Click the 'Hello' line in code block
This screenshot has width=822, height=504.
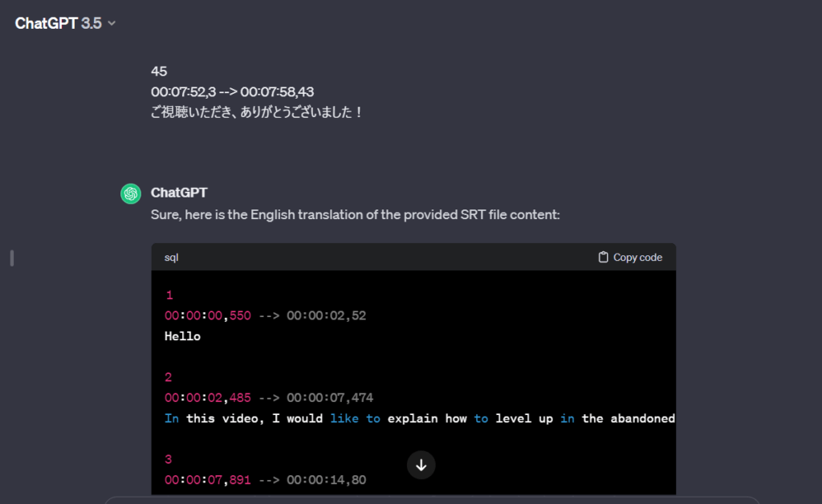pos(182,336)
